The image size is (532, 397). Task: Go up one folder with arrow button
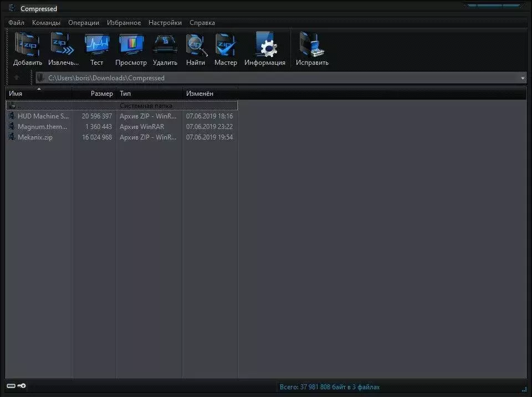(17, 78)
